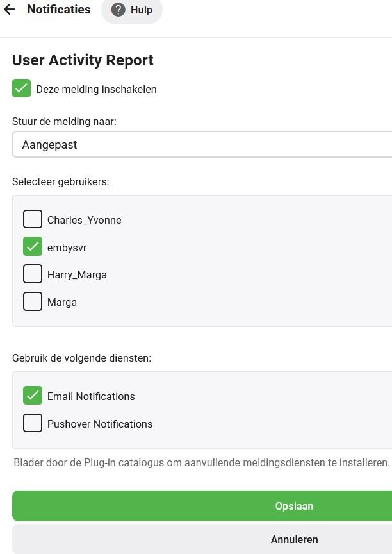
Task: Toggle 'Deze melding inschakelen' checkbox
Action: [22, 88]
